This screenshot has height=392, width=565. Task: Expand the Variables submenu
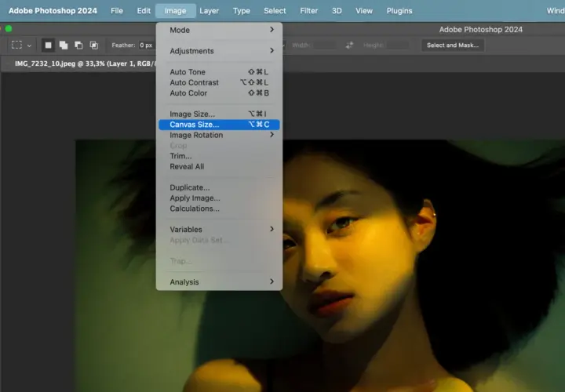219,229
